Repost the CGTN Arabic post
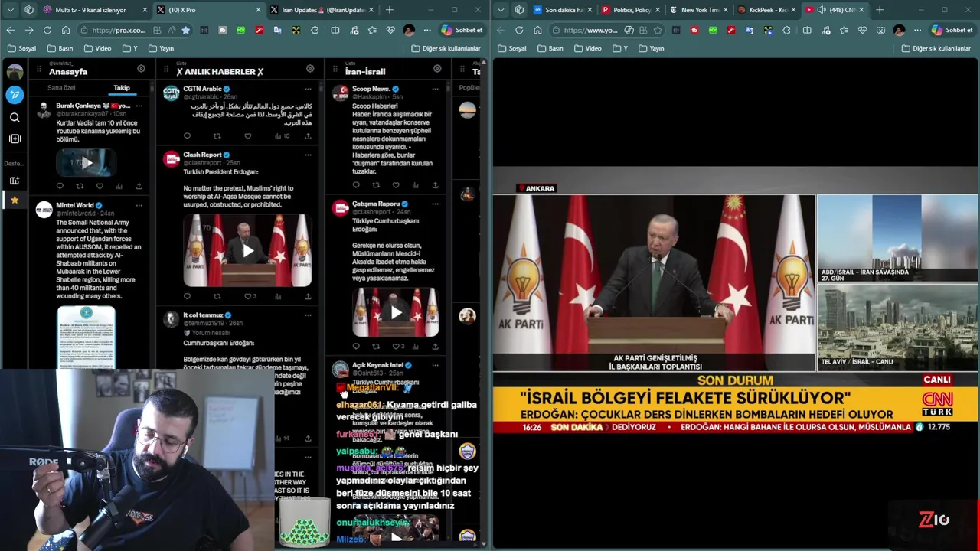Image resolution: width=980 pixels, height=551 pixels. (x=217, y=136)
